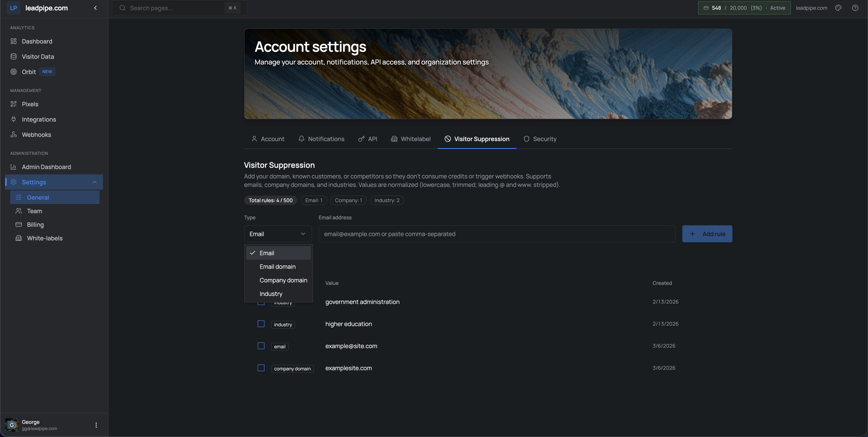Collapse sidebar with the left chevron icon
The width and height of the screenshot is (868, 437).
click(95, 8)
